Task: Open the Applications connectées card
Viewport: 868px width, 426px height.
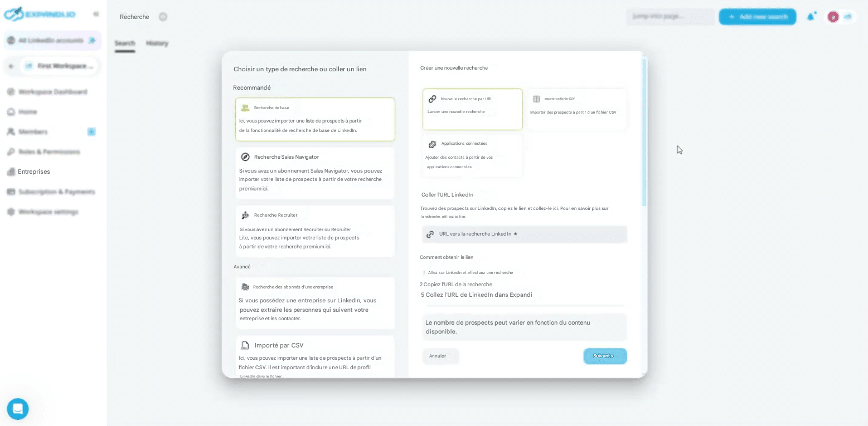Action: tap(472, 155)
